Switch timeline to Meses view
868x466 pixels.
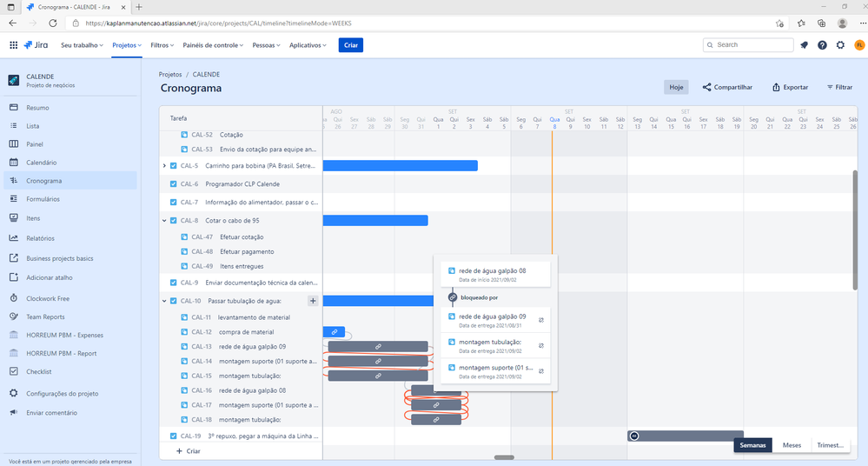pos(792,445)
